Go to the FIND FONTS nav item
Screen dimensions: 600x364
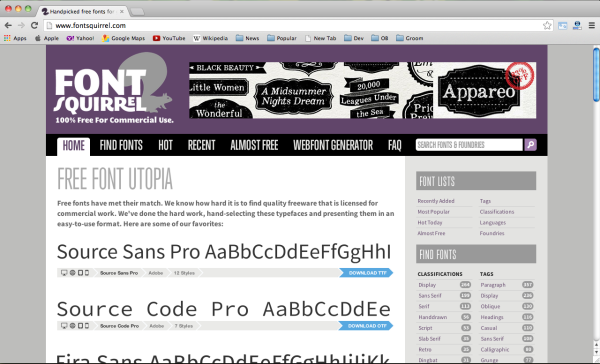121,145
